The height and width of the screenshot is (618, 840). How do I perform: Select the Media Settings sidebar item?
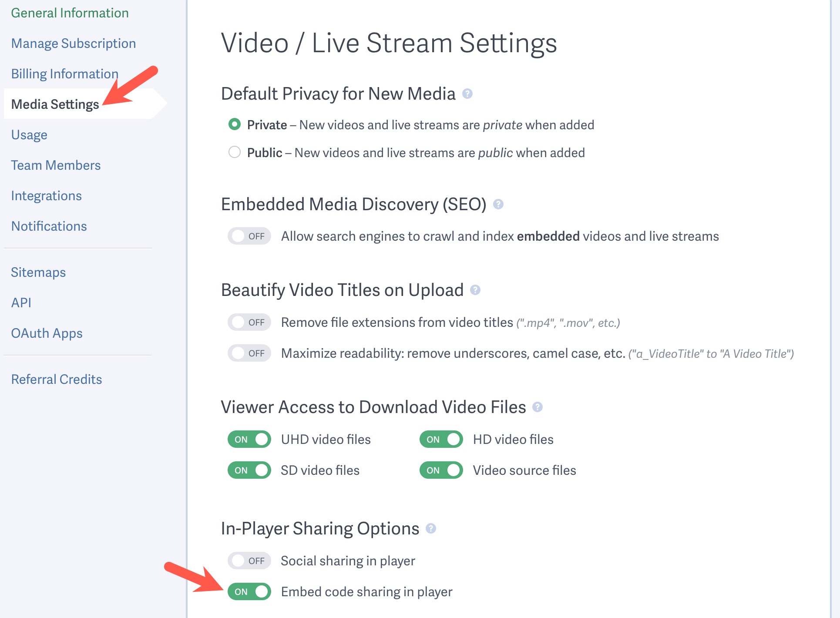pos(55,104)
